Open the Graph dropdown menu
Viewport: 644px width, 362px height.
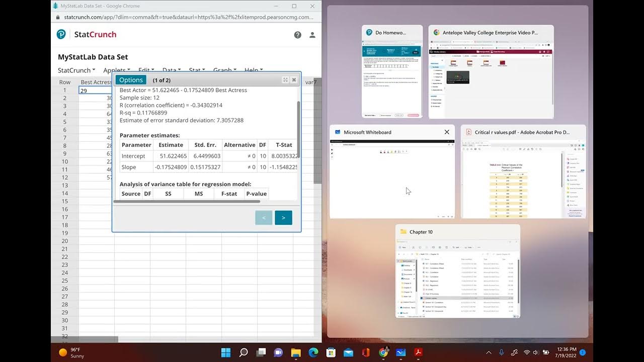[x=224, y=70]
